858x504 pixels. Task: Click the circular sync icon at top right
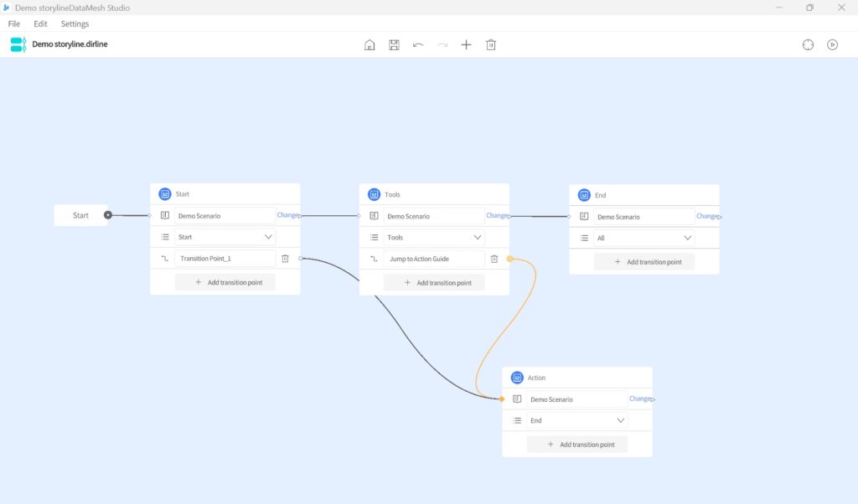[807, 44]
